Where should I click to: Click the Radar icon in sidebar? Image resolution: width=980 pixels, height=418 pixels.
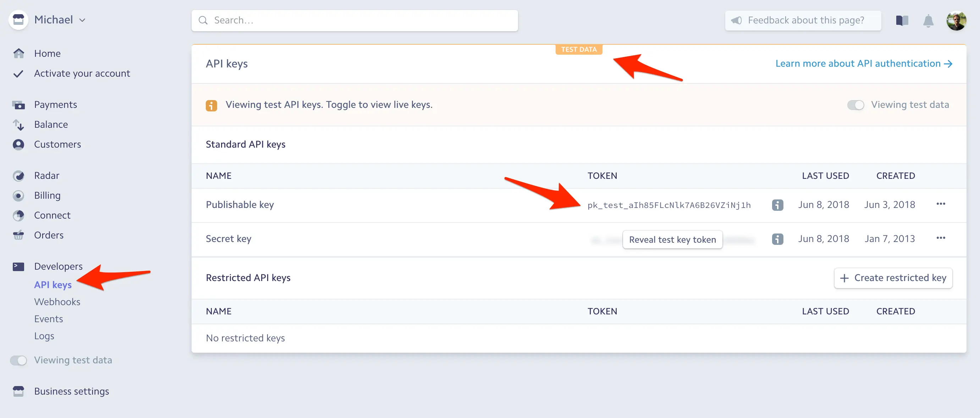coord(18,176)
